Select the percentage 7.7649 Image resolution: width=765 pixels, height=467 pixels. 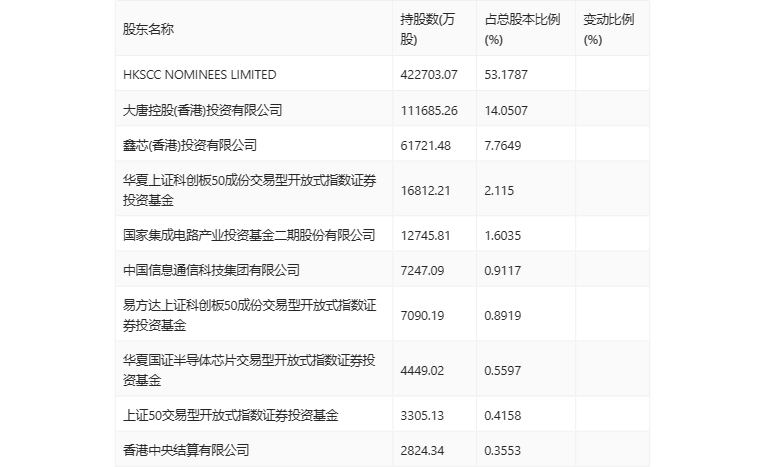tap(503, 146)
